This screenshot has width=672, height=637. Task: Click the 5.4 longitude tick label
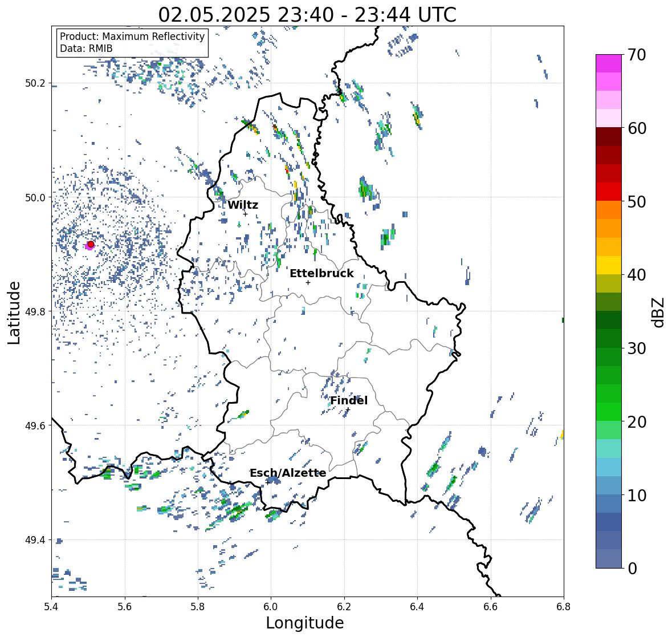[51, 606]
